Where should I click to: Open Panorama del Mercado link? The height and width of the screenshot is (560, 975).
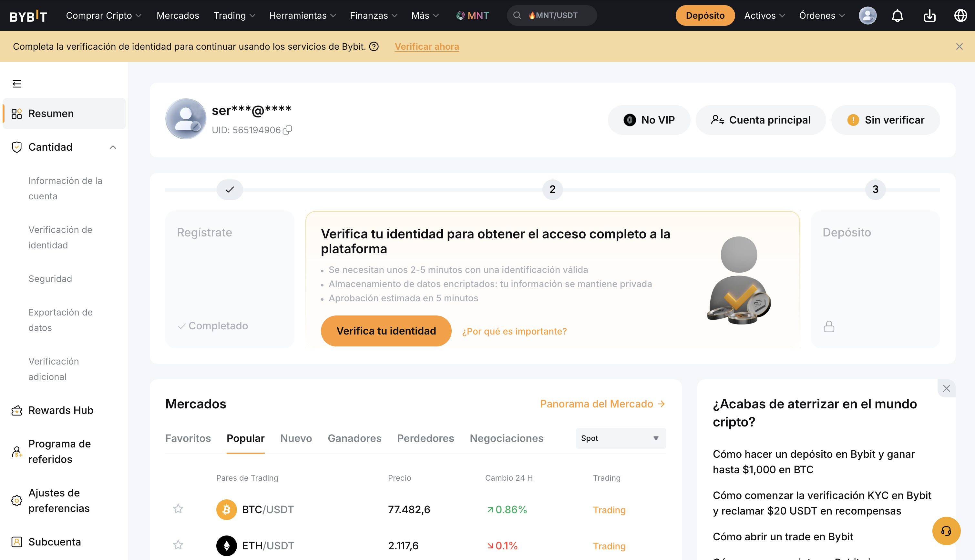(603, 404)
